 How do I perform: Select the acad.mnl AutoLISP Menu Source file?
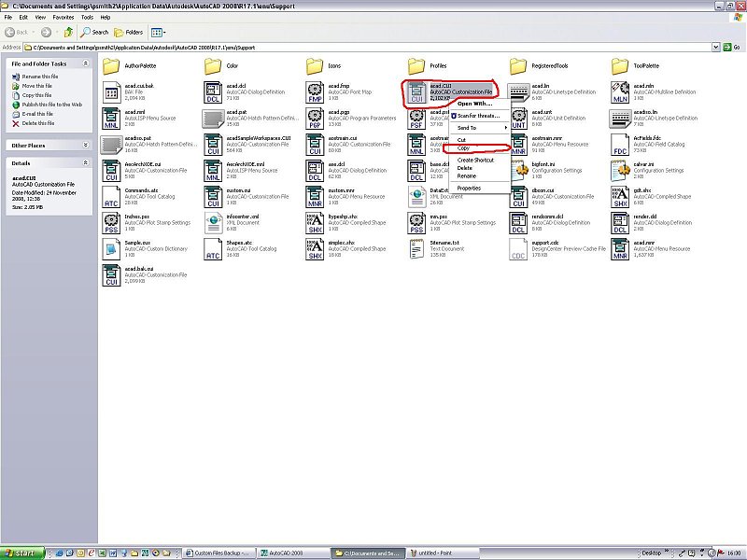(x=138, y=119)
